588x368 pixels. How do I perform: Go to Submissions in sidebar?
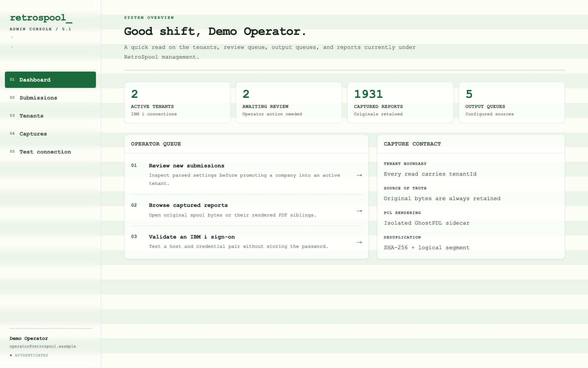(x=50, y=98)
